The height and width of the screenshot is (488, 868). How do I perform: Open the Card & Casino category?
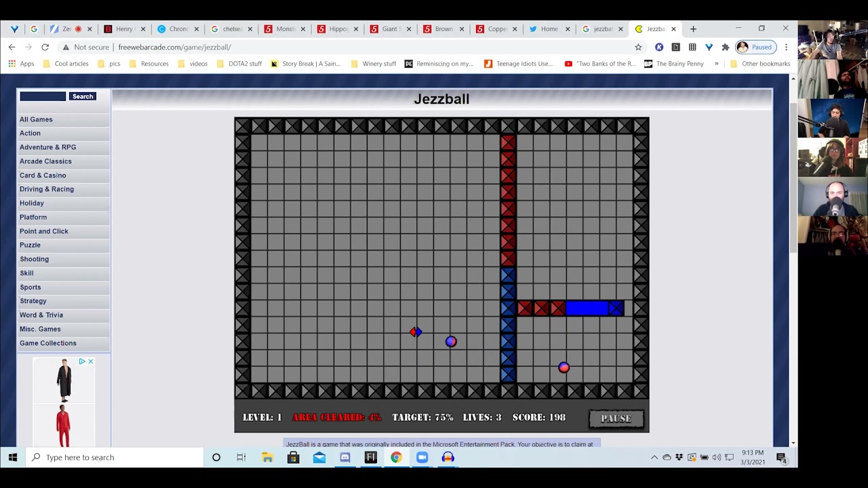(64, 176)
